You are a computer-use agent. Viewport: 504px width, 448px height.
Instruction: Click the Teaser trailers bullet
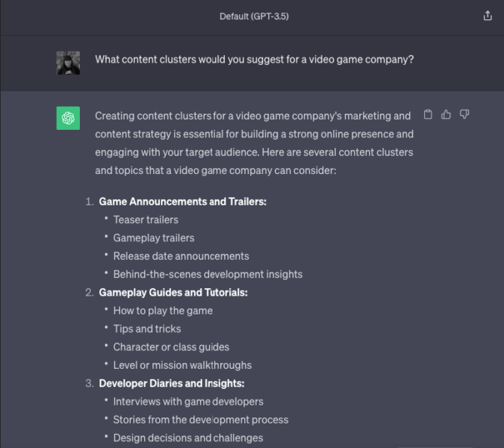[x=146, y=220]
